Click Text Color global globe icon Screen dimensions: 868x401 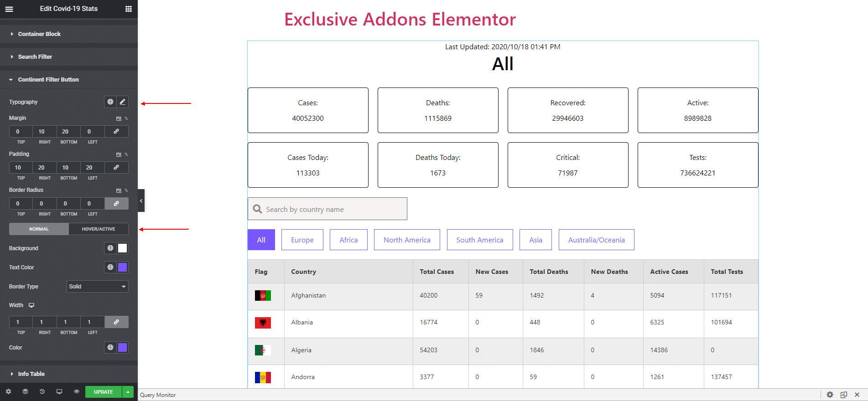(110, 267)
